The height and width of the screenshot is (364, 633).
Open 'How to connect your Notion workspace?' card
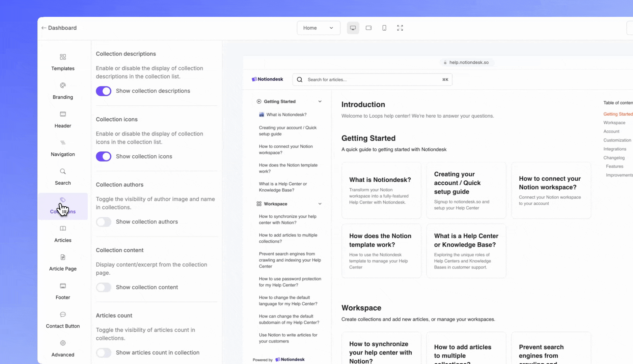[x=551, y=190]
